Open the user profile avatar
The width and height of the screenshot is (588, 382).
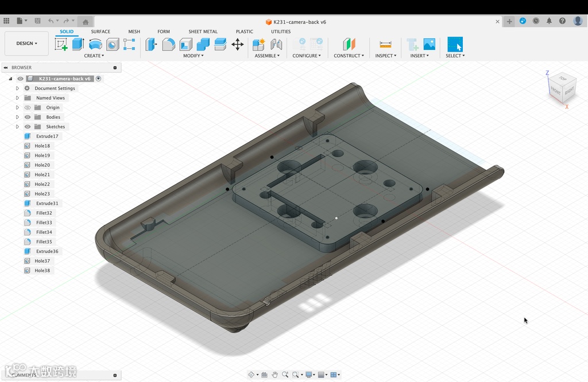tap(578, 21)
